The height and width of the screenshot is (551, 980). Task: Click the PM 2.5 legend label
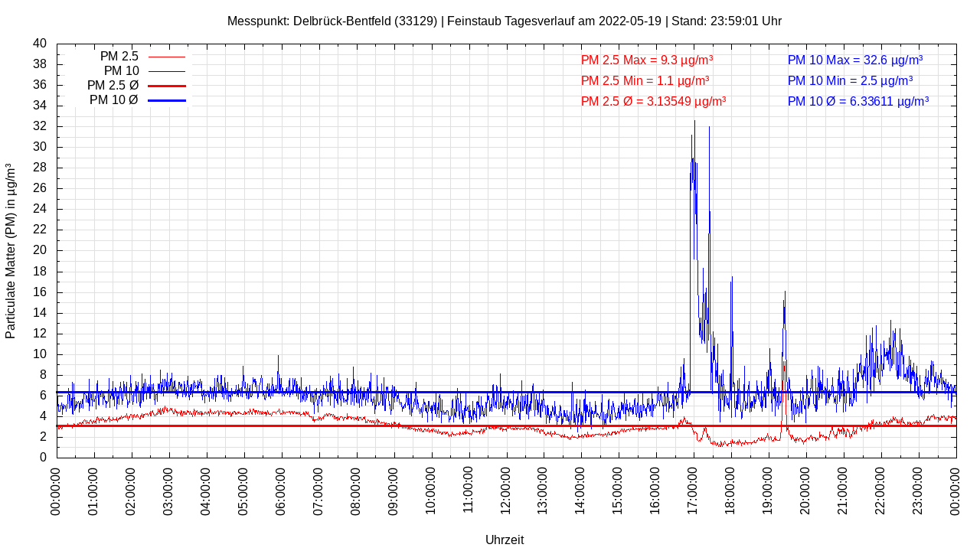(x=119, y=57)
